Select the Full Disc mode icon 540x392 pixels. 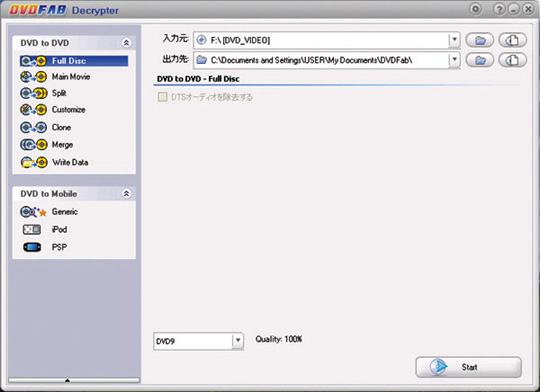(33, 61)
